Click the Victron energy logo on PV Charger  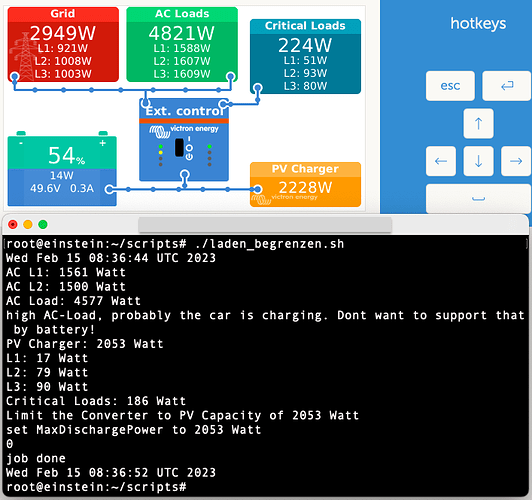pyautogui.click(x=284, y=199)
